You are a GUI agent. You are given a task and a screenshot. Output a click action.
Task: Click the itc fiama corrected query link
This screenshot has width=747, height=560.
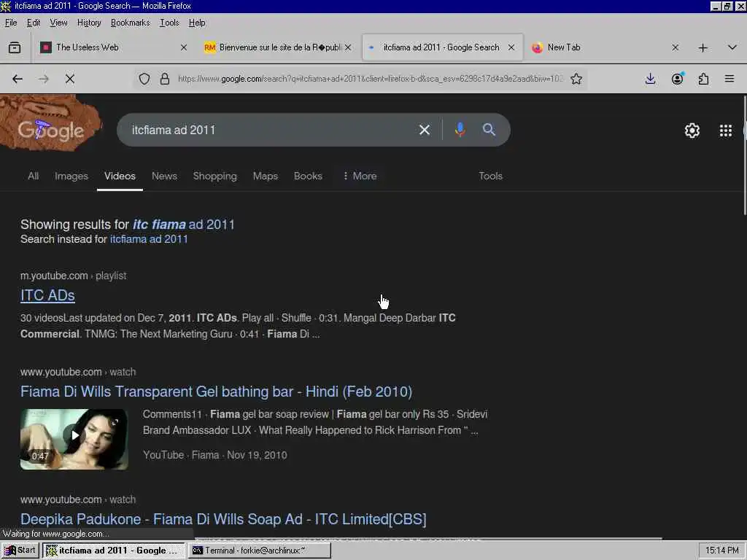183,225
